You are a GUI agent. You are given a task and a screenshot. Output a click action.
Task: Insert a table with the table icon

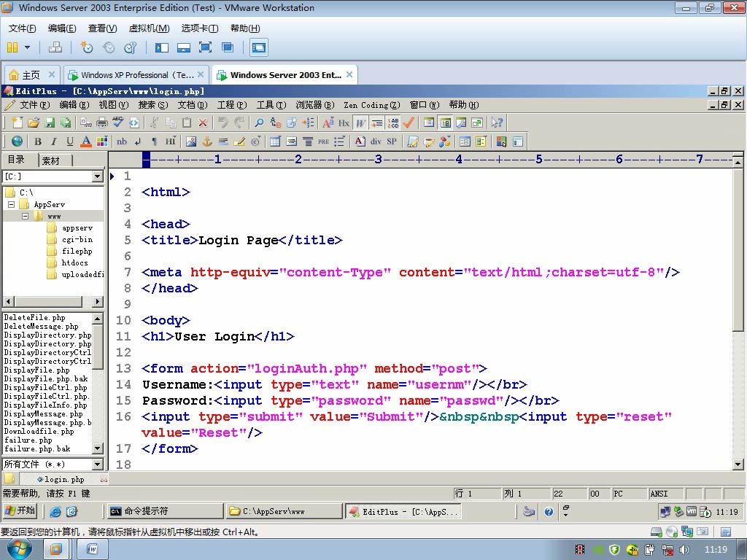[x=275, y=141]
